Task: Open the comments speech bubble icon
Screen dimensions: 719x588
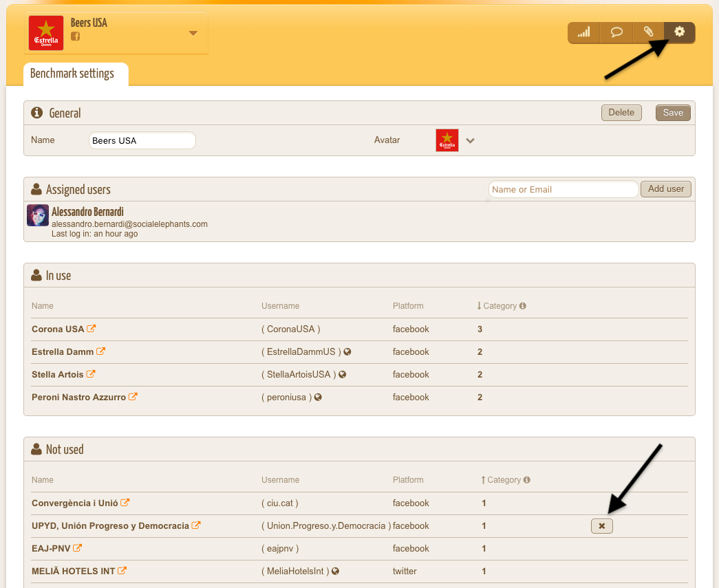Action: tap(616, 32)
